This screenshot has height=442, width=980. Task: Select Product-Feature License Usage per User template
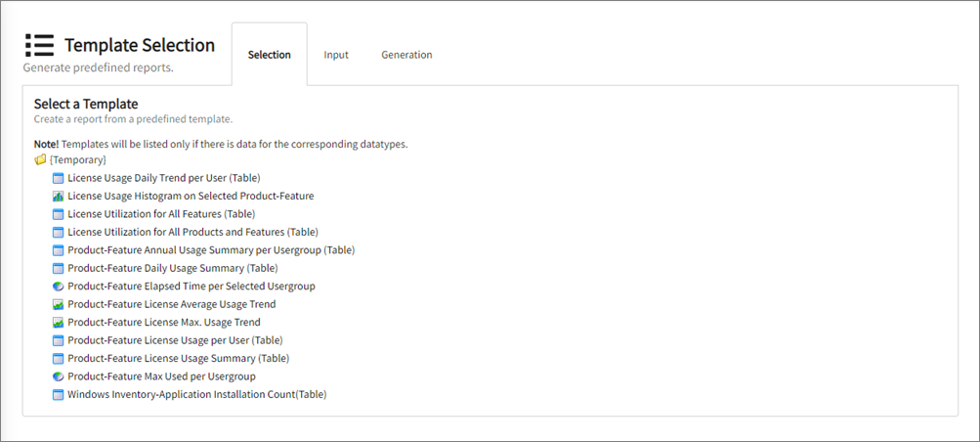(174, 340)
